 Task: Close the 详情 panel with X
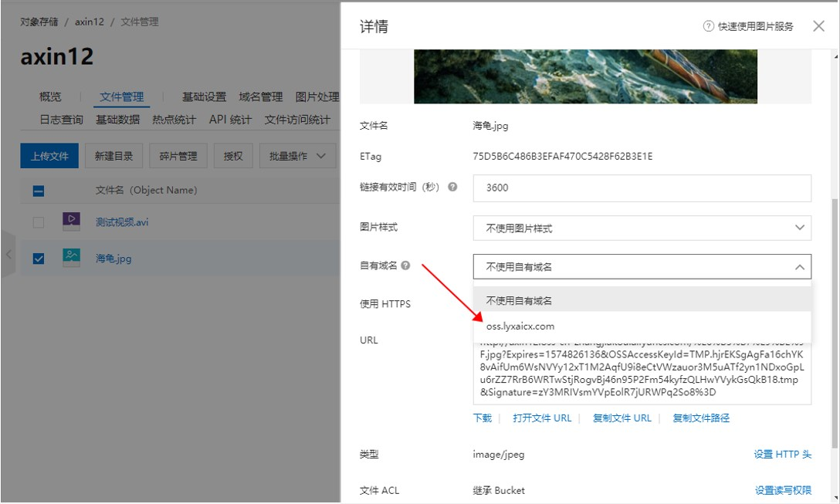(818, 25)
